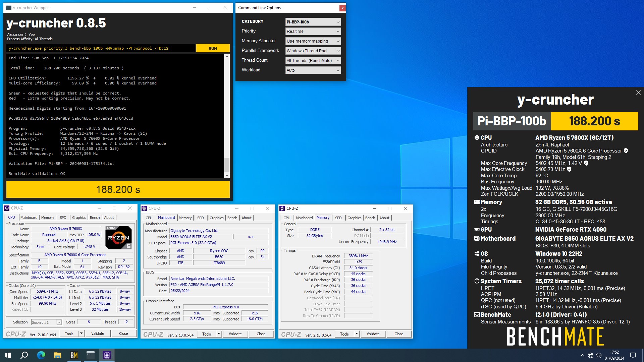Click 'GIGABYTE B650 AORUS ELITE AX V2' text
The image size is (644, 362).
click(x=584, y=239)
